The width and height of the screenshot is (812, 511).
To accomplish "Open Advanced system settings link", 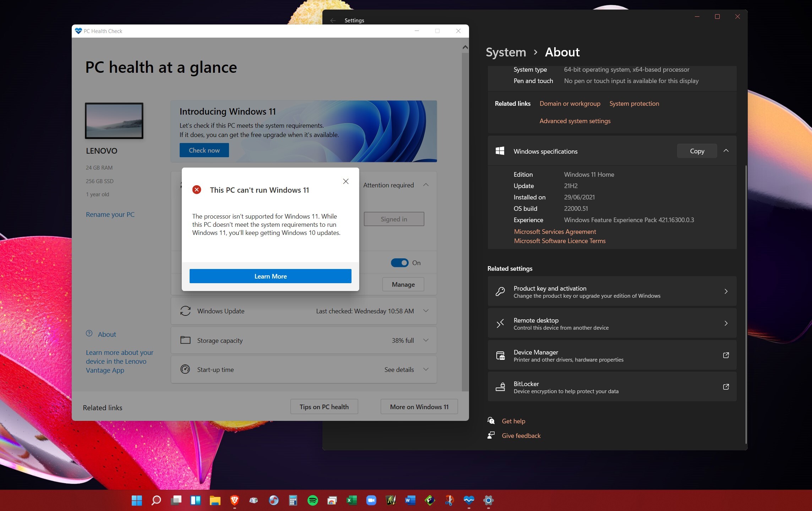I will [x=575, y=121].
